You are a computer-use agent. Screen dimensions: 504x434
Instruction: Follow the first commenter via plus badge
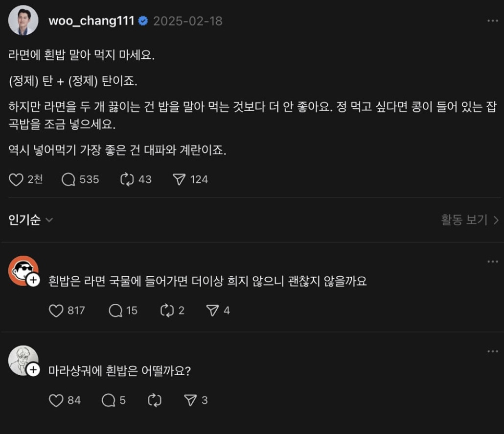(x=33, y=280)
